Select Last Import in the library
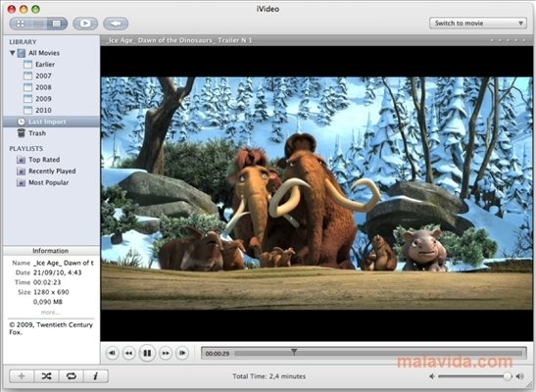Screen dimensions: 536x392 pyautogui.click(x=51, y=122)
